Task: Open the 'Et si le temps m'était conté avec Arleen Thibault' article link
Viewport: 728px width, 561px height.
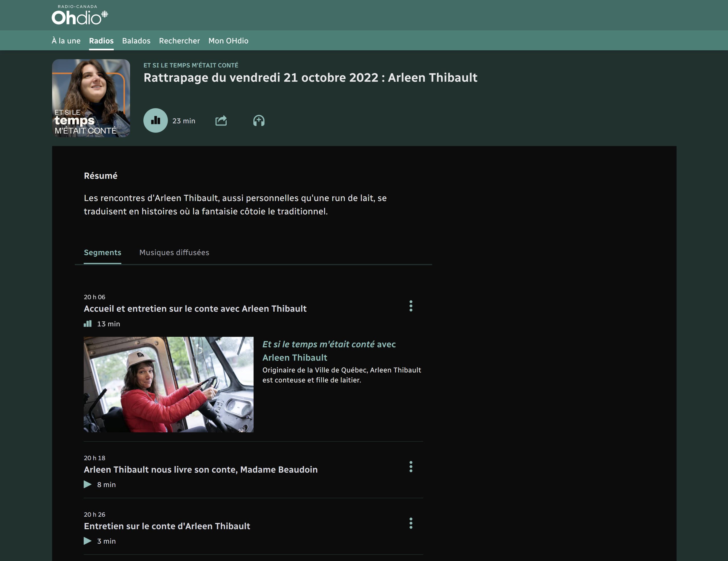Action: [x=329, y=351]
